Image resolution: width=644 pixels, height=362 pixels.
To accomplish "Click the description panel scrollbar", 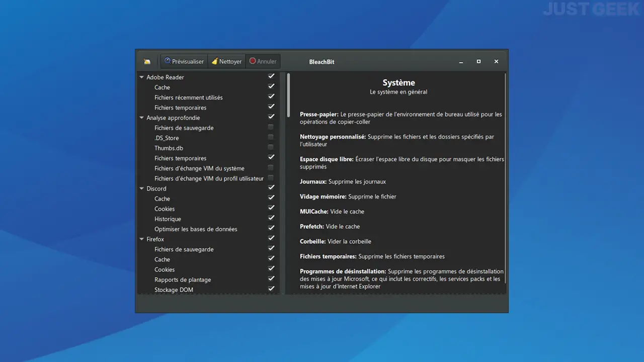I will coord(505,177).
